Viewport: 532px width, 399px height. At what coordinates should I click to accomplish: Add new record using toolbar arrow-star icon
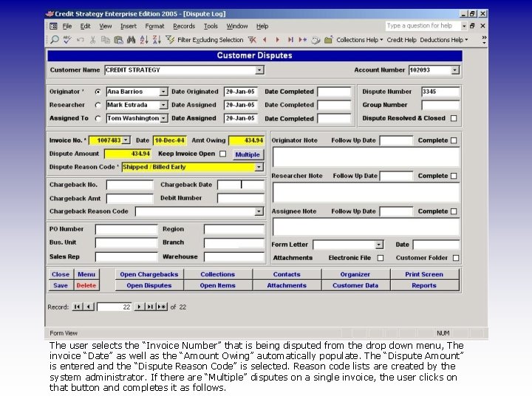tap(303, 40)
